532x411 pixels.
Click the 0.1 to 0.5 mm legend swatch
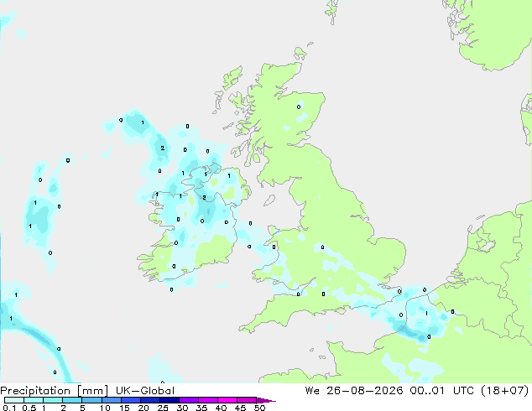14,400
